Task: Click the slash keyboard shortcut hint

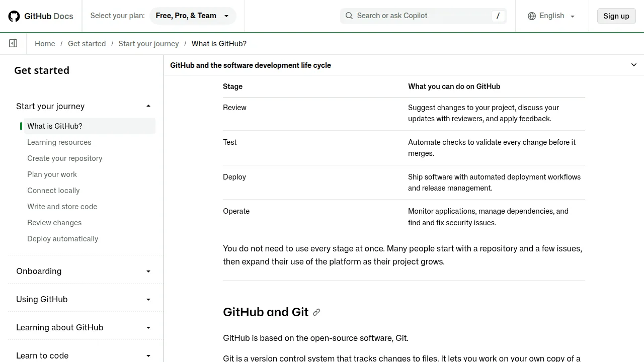Action: click(498, 16)
